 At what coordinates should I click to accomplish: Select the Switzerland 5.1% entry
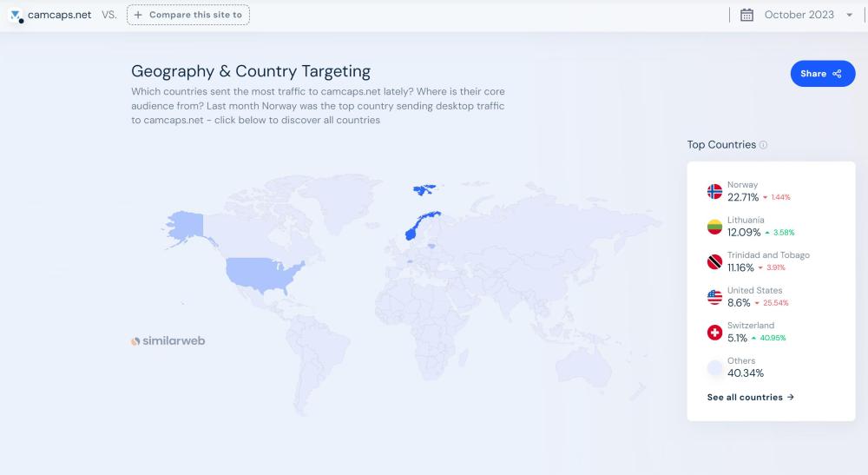739,338
